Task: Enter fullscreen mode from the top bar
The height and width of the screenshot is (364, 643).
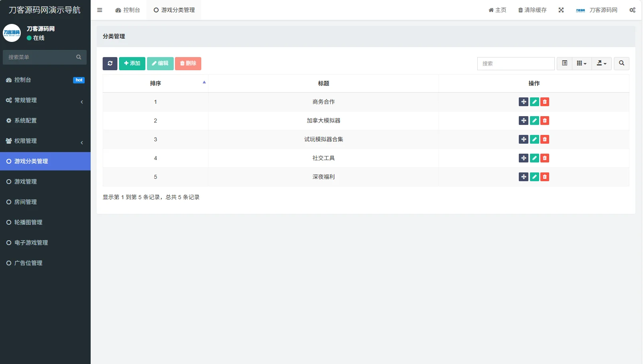Action: point(561,10)
